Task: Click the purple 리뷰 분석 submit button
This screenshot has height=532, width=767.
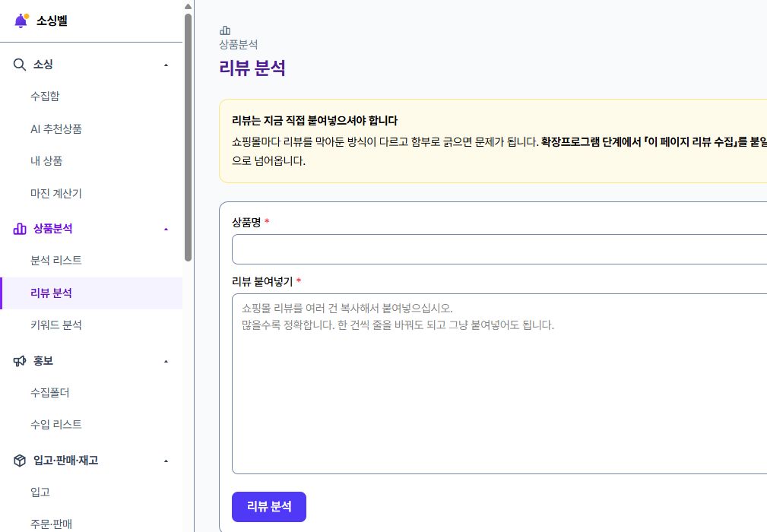Action: click(x=269, y=507)
